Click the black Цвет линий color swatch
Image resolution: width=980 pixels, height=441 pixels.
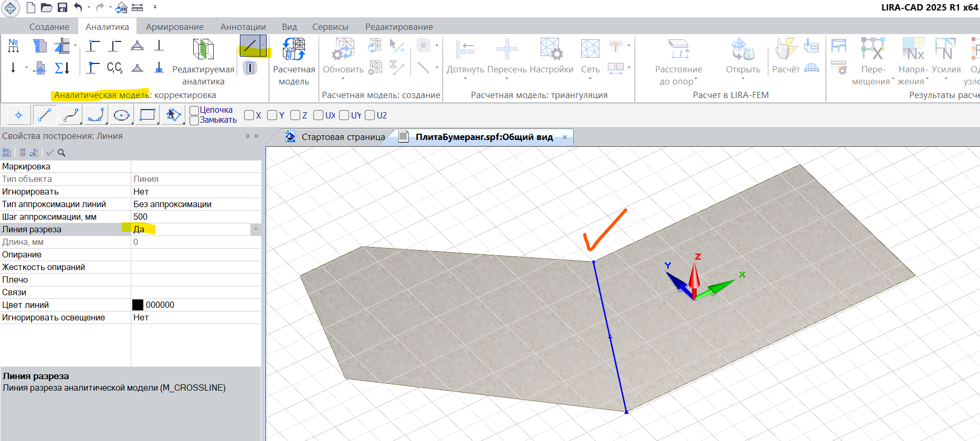point(138,305)
